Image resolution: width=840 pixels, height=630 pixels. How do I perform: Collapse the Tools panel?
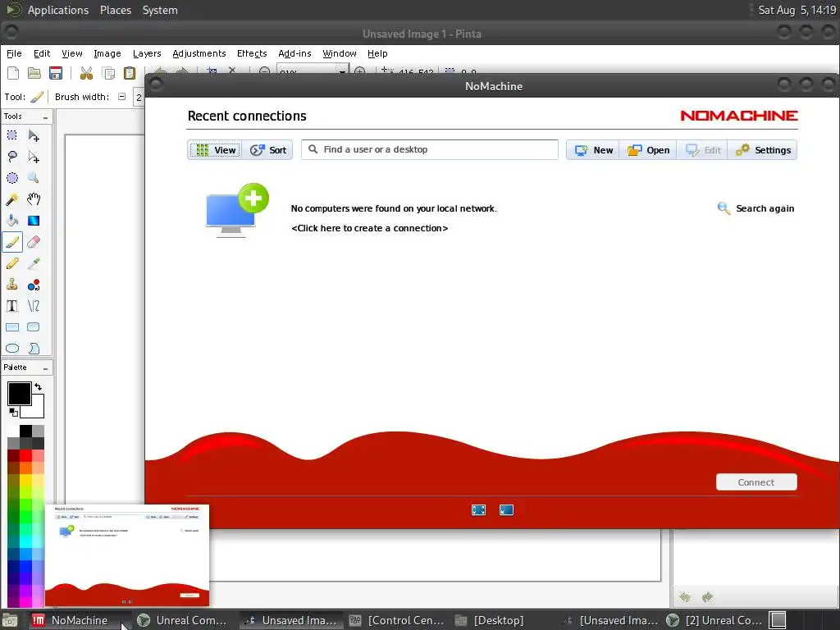click(x=46, y=116)
